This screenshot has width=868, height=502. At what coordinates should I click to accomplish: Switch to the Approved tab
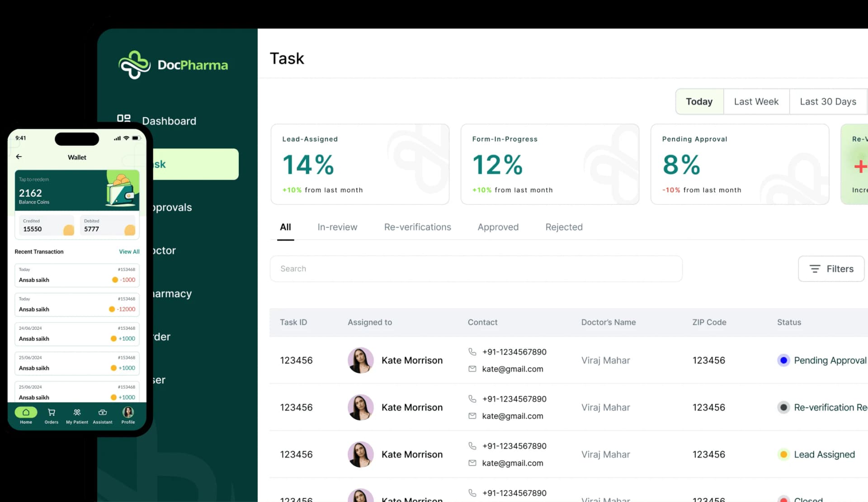point(498,227)
